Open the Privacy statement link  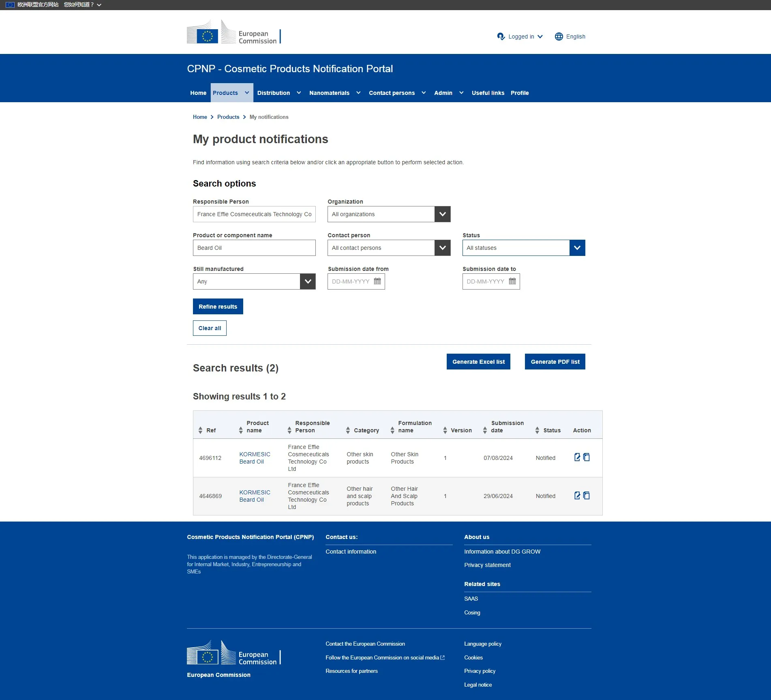pos(487,565)
